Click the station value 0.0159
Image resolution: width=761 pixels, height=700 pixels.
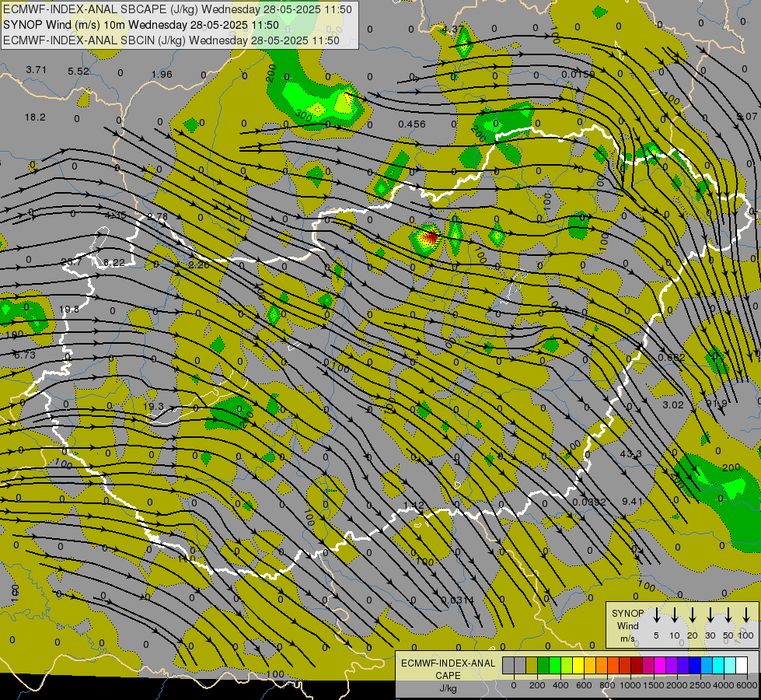pos(578,75)
